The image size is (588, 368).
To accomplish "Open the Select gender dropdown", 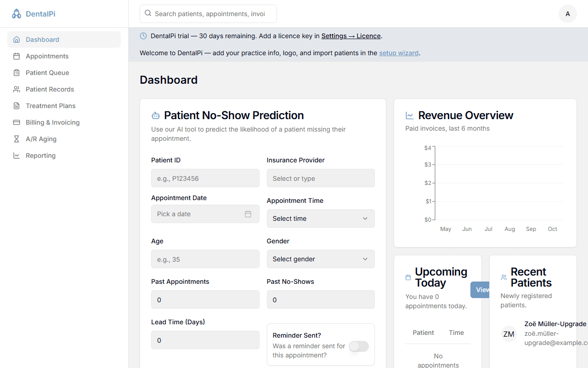I will pos(321,259).
